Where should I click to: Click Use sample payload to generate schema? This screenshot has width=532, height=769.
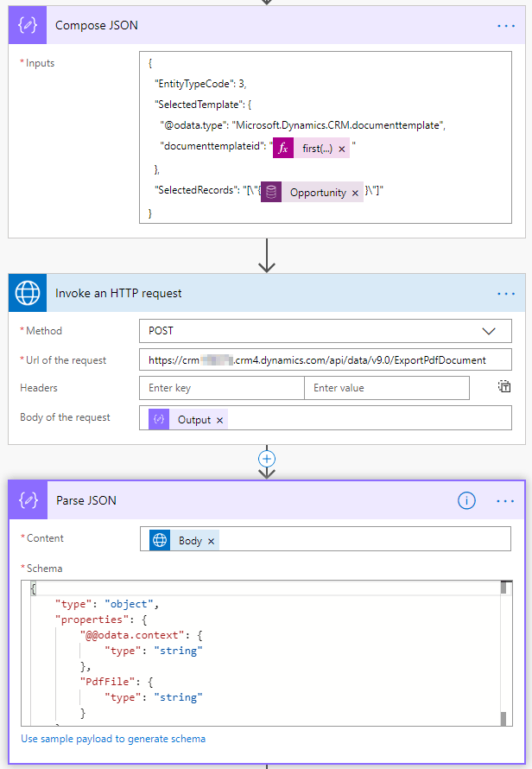113,739
